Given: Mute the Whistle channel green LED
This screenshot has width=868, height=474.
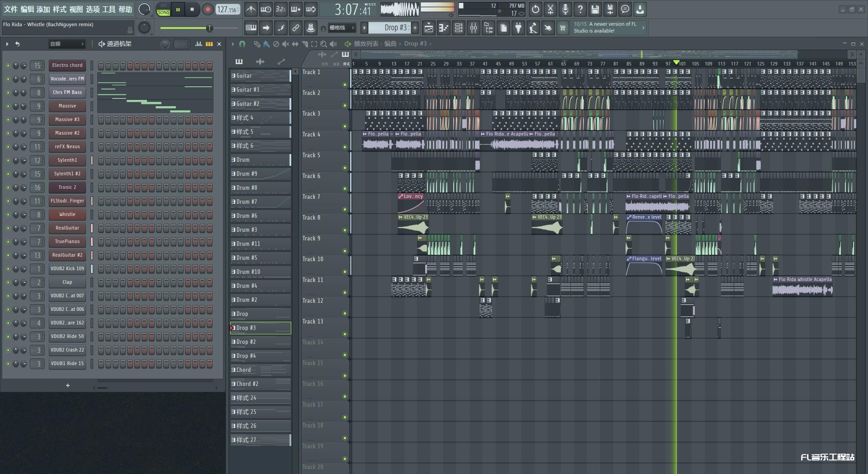Looking at the screenshot, I should coord(8,215).
